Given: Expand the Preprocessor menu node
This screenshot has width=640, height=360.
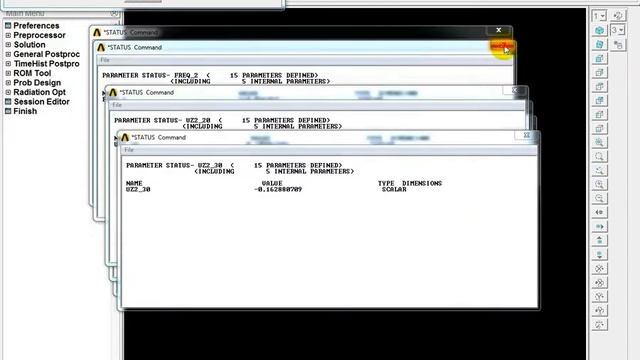Looking at the screenshot, I should [8, 35].
